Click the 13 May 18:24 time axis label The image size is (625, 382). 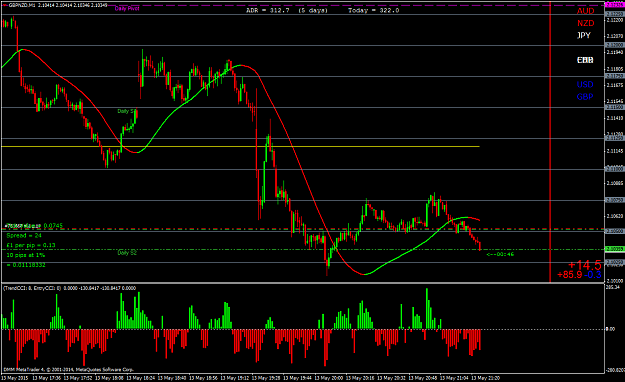coord(140,378)
